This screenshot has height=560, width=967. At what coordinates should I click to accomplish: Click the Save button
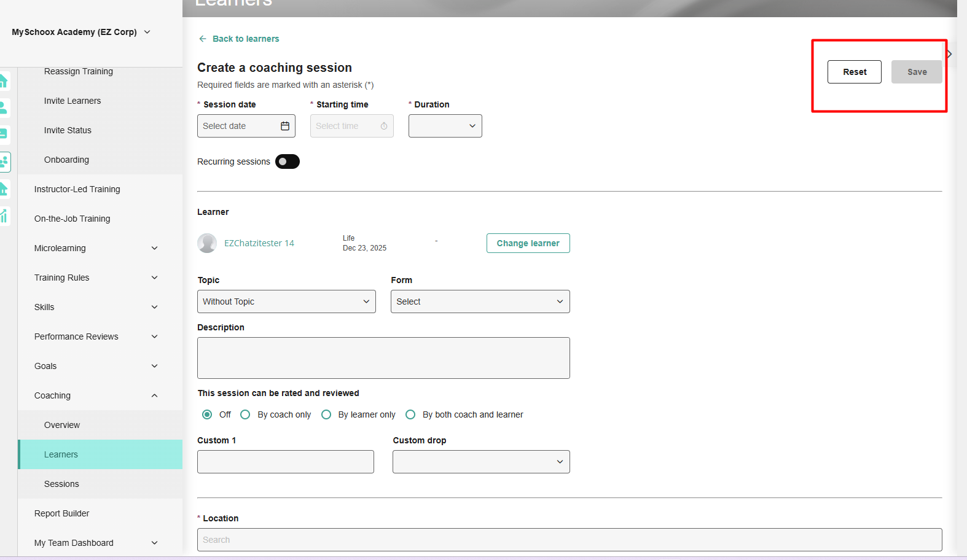click(917, 72)
